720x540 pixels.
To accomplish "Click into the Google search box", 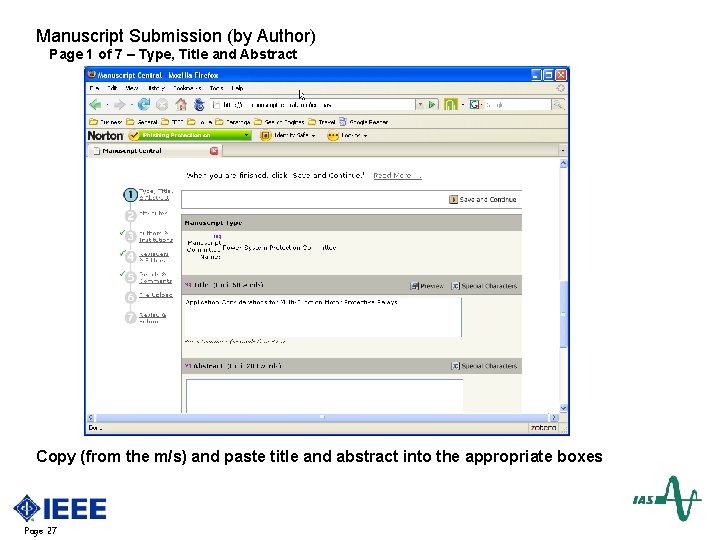I will (517, 105).
